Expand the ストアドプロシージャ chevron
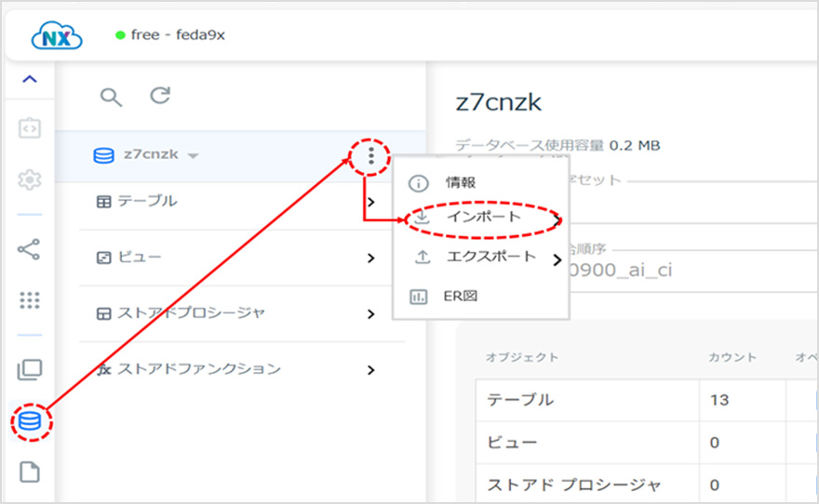This screenshot has width=819, height=504. tap(370, 314)
